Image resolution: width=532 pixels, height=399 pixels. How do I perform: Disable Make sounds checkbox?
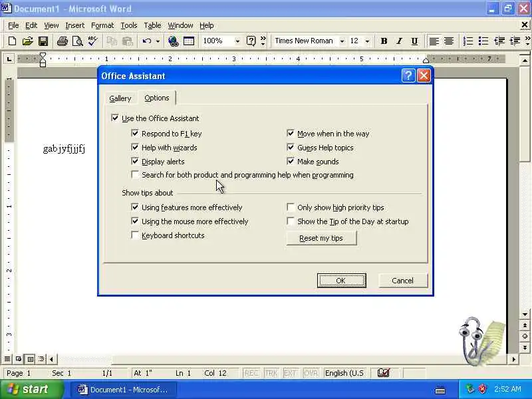pos(291,161)
